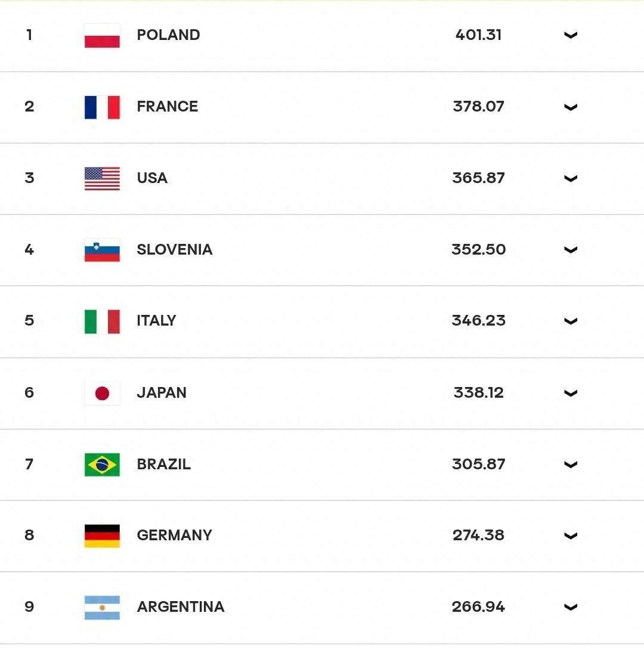
Task: Select the USA team name
Action: click(x=152, y=178)
